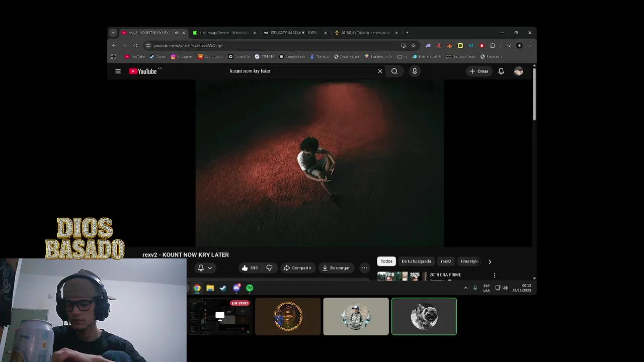Screen dimensions: 644x362
Task: Open a new browser tab
Action: 407,33
